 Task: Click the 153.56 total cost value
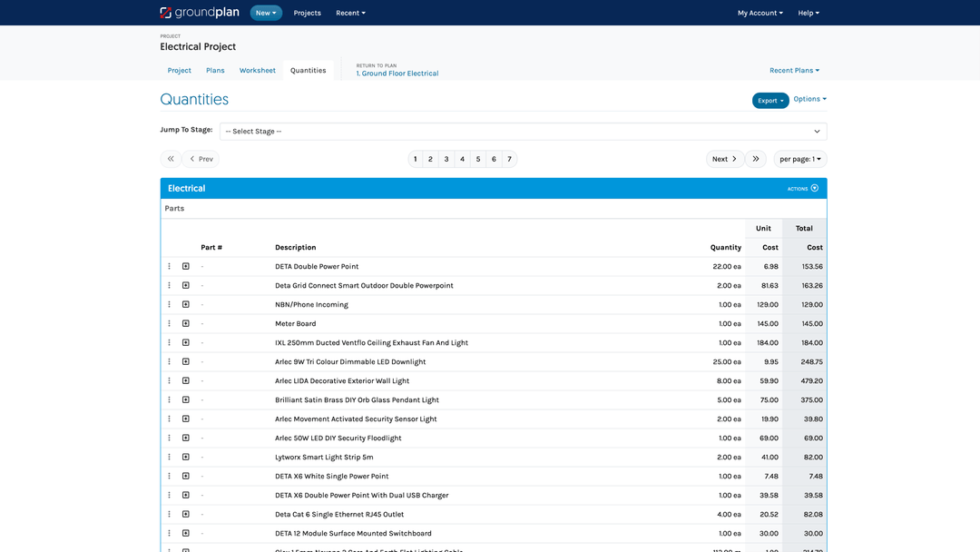pyautogui.click(x=812, y=266)
